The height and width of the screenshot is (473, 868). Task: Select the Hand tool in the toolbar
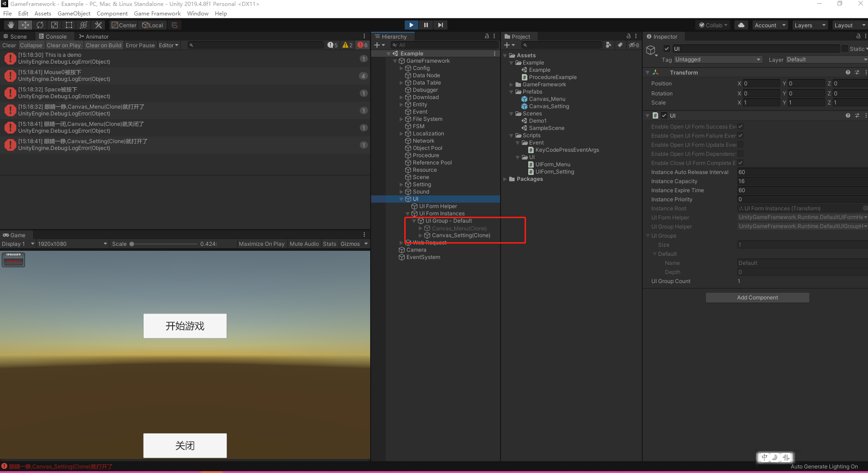[10, 25]
